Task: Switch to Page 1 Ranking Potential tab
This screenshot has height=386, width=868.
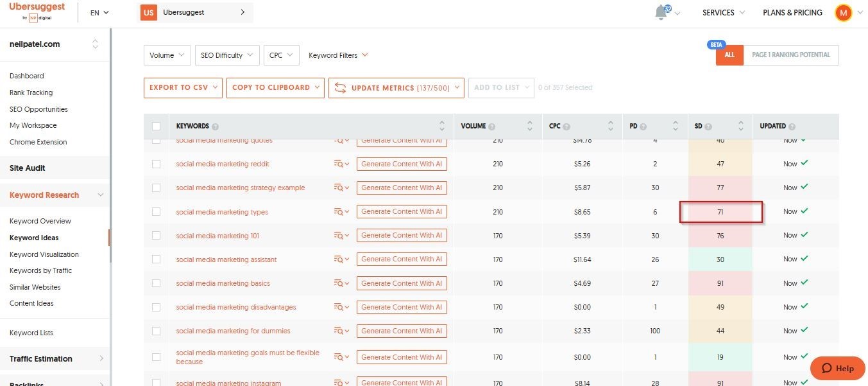Action: (790, 55)
